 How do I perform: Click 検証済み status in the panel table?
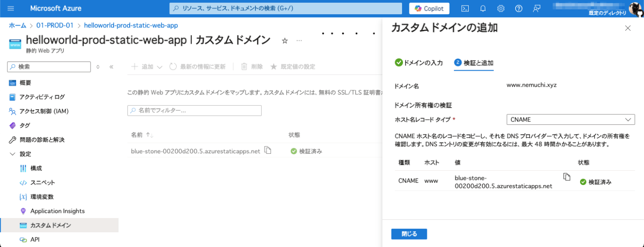click(596, 182)
